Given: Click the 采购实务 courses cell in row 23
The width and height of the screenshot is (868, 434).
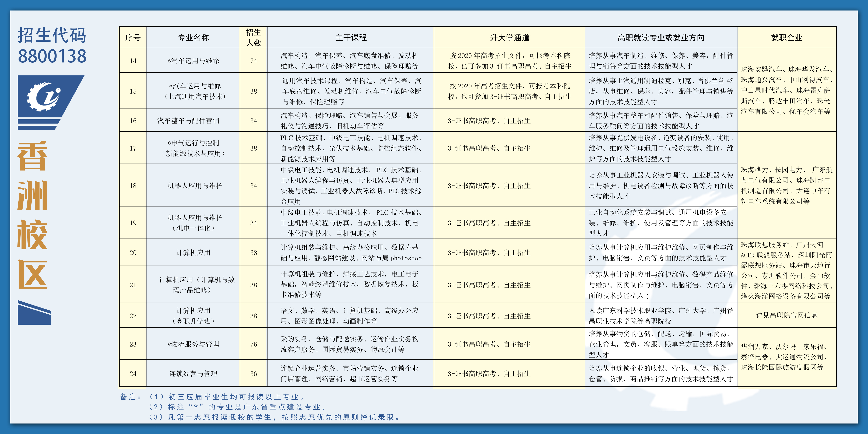Looking at the screenshot, I should click(351, 344).
